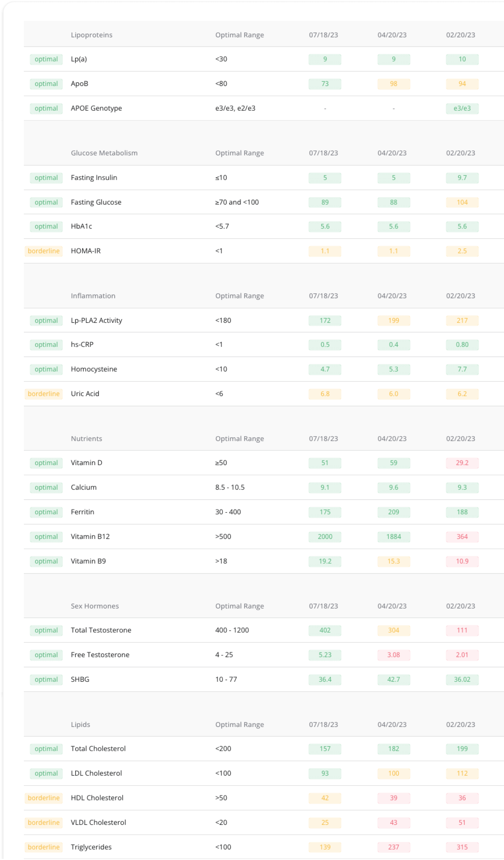Click the Vitamin B12 value 2000
This screenshot has width=504, height=860.
coord(325,537)
